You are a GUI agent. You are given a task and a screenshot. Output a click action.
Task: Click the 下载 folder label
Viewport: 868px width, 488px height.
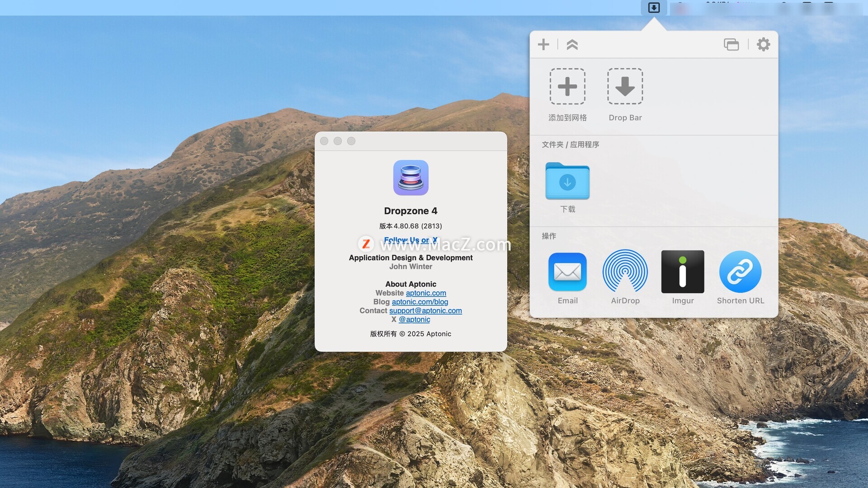click(x=567, y=209)
